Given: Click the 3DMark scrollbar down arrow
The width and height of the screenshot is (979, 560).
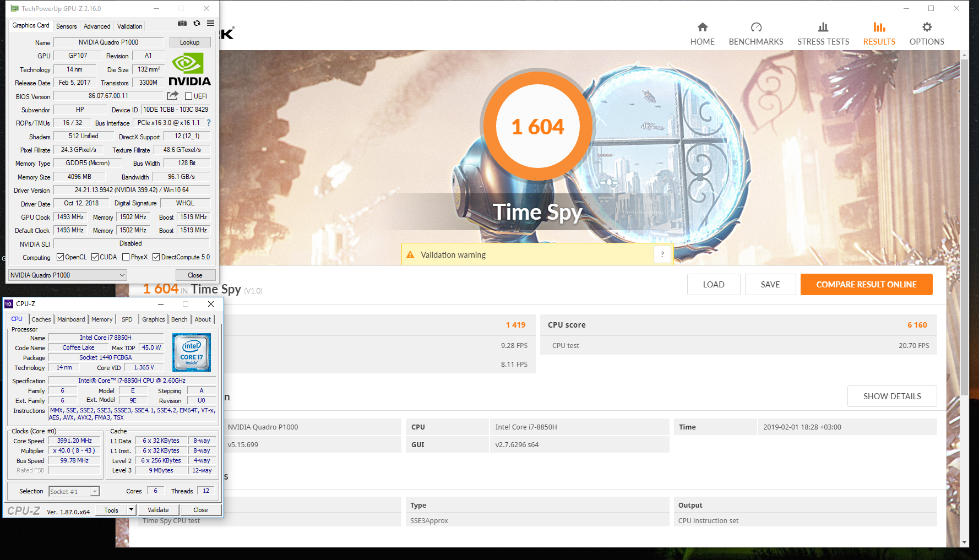Looking at the screenshot, I should [964, 542].
